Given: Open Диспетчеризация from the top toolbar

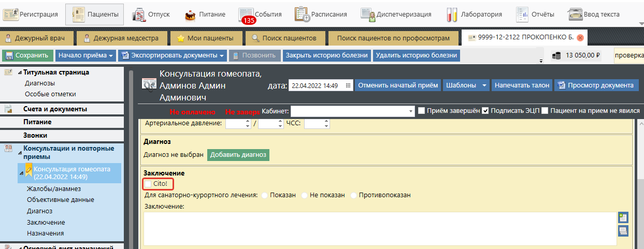Looking at the screenshot, I should click(368, 14).
